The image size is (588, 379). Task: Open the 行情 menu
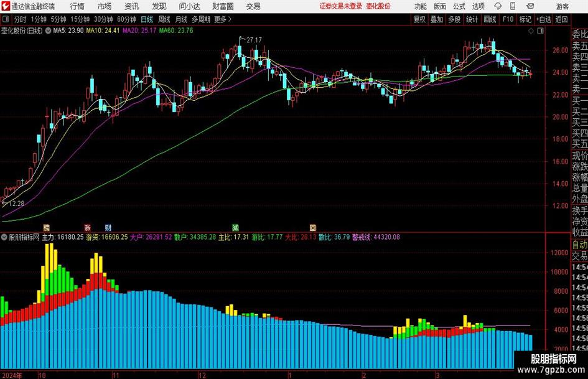[x=77, y=6]
